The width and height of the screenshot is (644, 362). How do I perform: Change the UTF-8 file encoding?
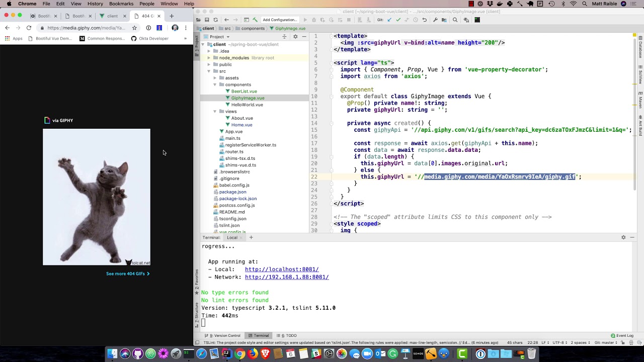pyautogui.click(x=560, y=342)
